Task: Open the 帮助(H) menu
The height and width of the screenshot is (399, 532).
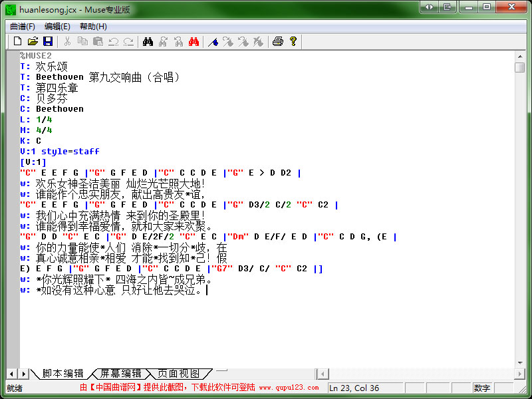Action: click(x=93, y=27)
